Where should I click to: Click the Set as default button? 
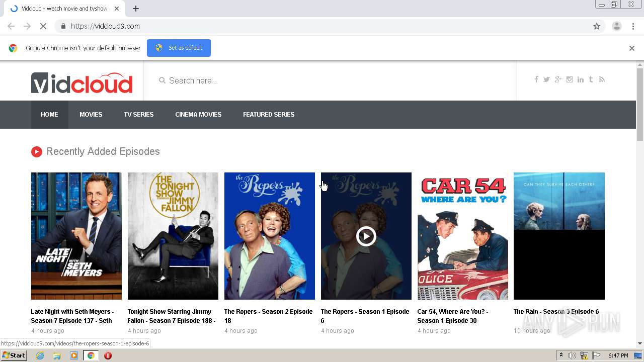(179, 48)
